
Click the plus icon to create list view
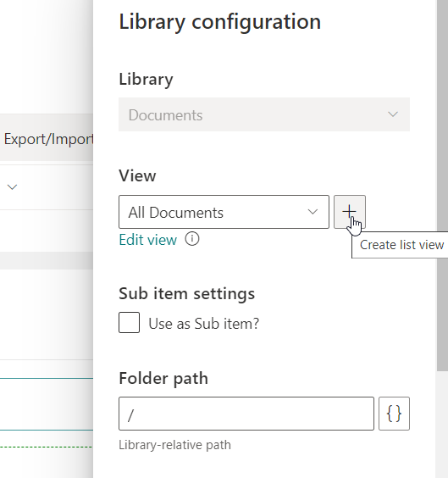[350, 212]
